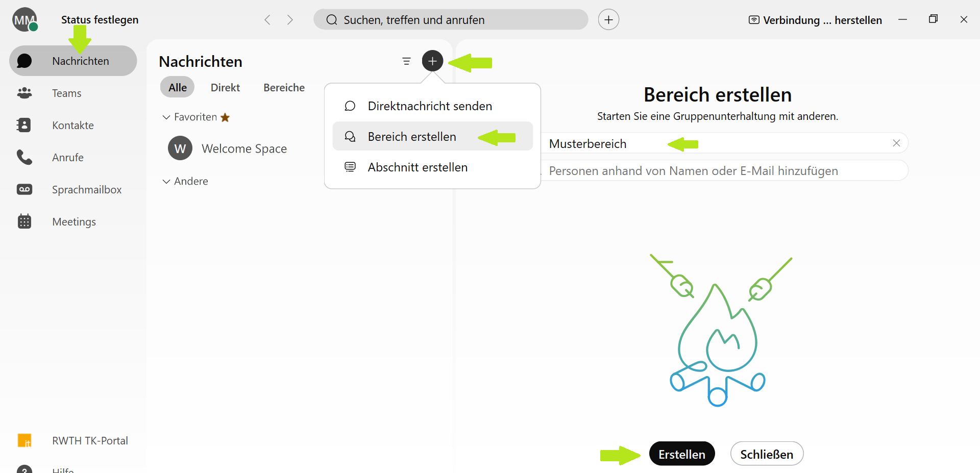The width and height of the screenshot is (980, 473).
Task: Open the Kontakte contacts icon
Action: [x=24, y=126]
